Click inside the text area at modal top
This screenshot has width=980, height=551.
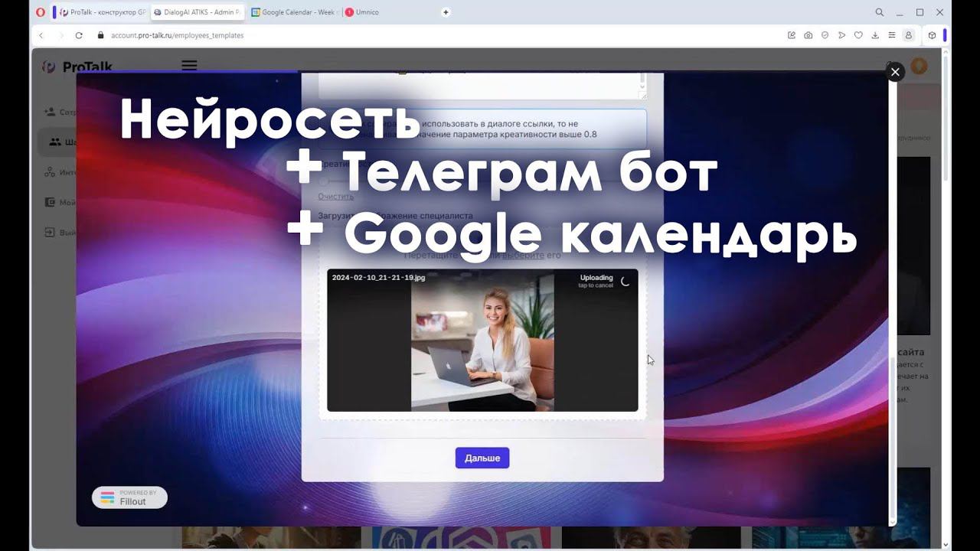tap(482, 86)
